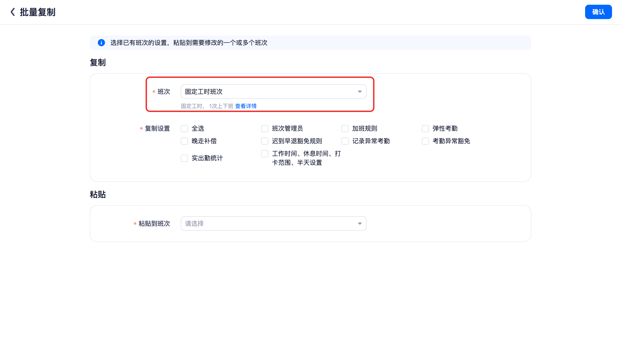Click the 批量复制 page title
621x364 pixels.
tap(37, 12)
